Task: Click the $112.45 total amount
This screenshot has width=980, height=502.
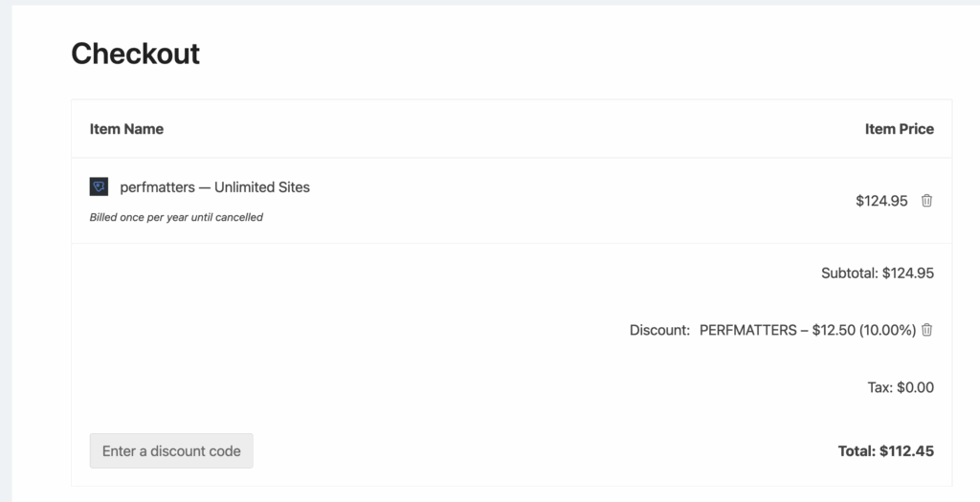Action: tap(907, 450)
